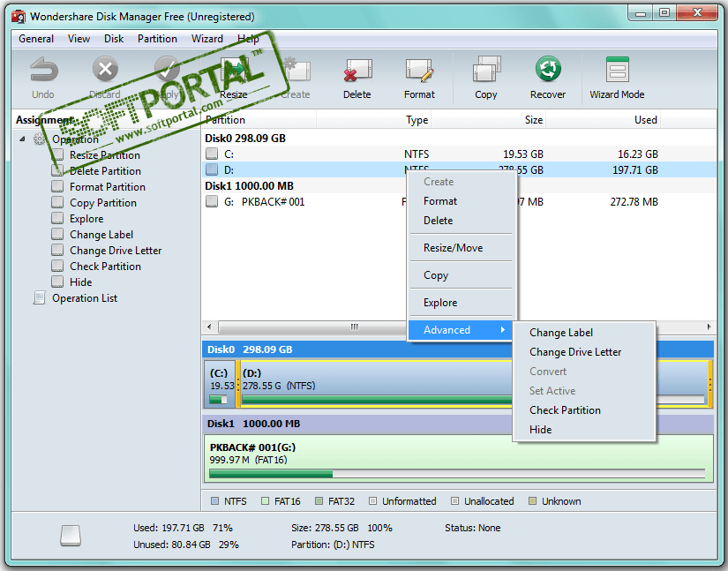Click drive icon next to G: partition
Viewport: 728px width, 571px height.
212,201
